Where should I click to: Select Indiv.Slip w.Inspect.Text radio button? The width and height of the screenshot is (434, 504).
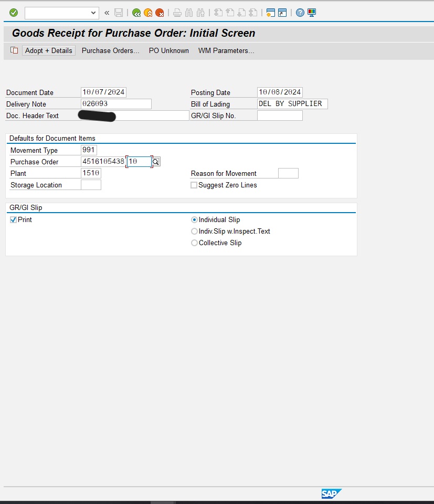194,232
